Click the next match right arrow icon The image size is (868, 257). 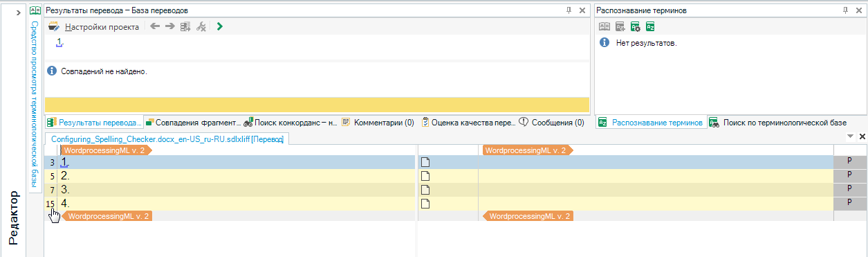[x=169, y=27]
